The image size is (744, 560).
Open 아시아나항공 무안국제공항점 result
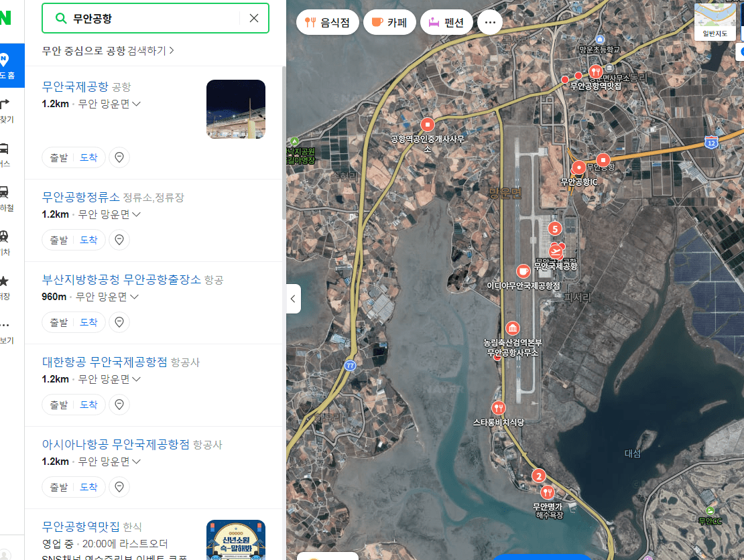(x=116, y=445)
